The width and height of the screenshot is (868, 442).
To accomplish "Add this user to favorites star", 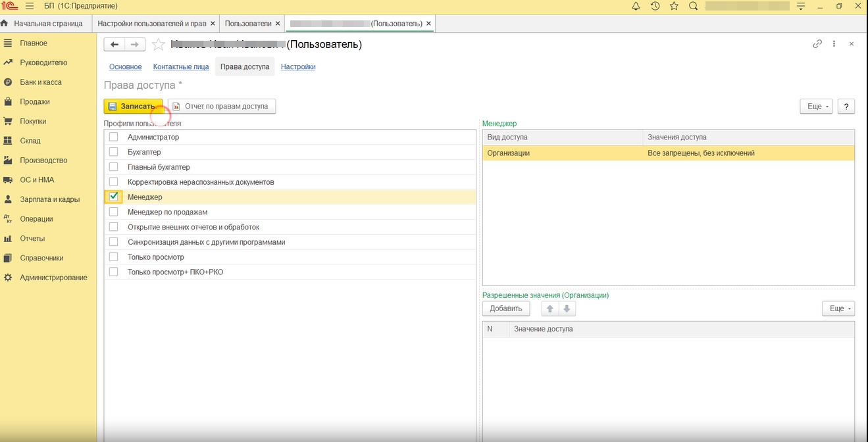I will (158, 45).
